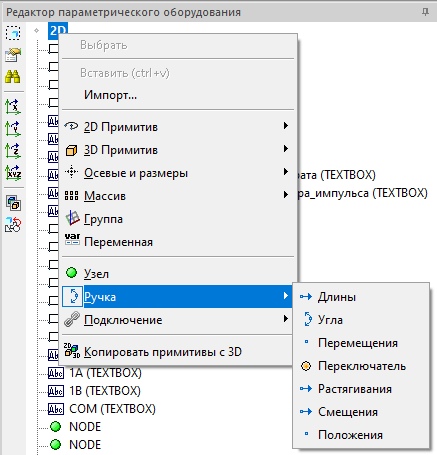Click the XYZ axes icon
Screen dimensions: 437x455
(13, 173)
